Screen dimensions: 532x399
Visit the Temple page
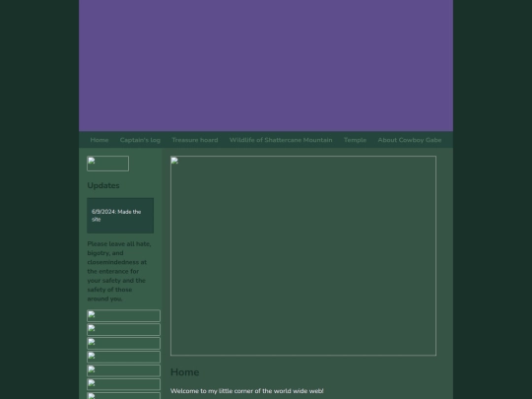(x=355, y=140)
